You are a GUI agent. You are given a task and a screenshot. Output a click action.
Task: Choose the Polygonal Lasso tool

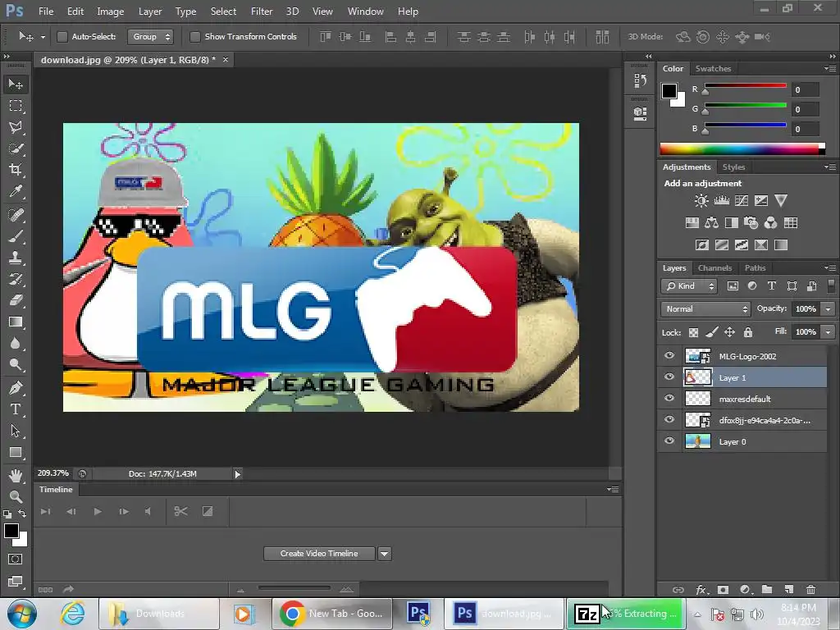[x=16, y=127]
